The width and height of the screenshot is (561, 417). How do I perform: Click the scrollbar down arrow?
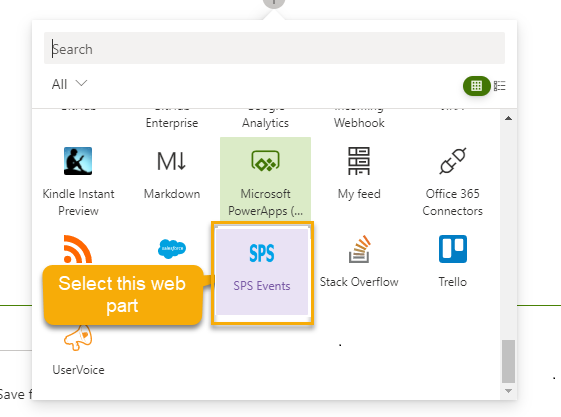coord(508,391)
